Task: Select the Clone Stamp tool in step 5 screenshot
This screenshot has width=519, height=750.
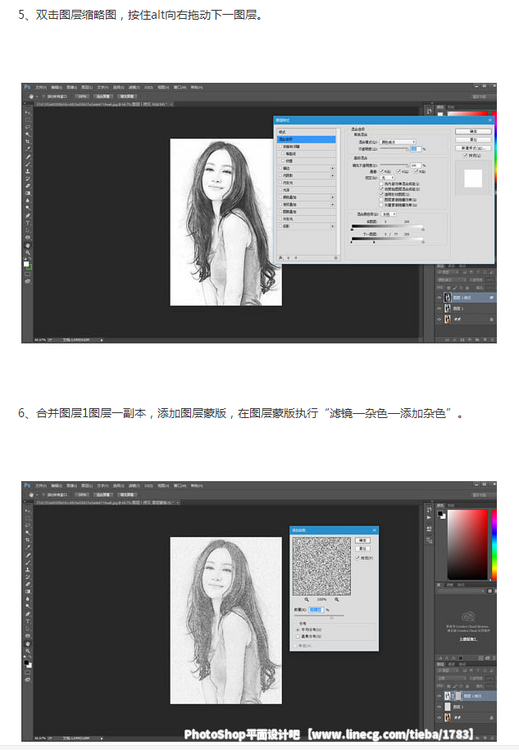Action: point(28,171)
